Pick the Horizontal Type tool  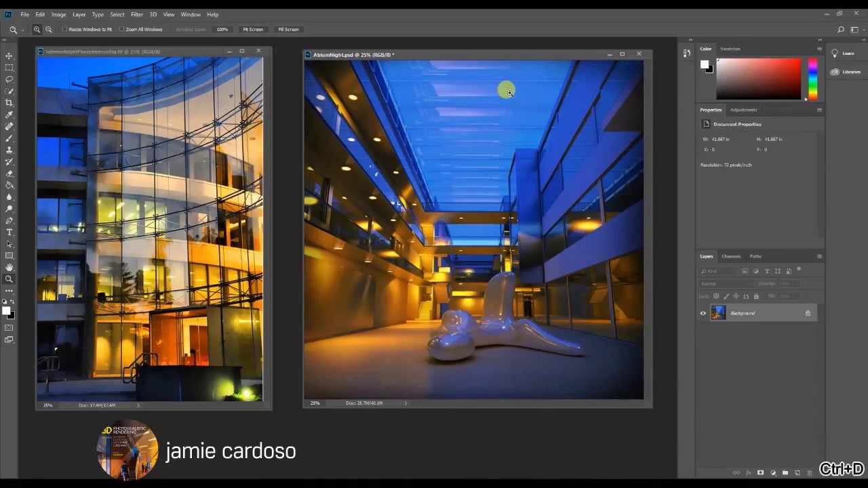click(9, 232)
